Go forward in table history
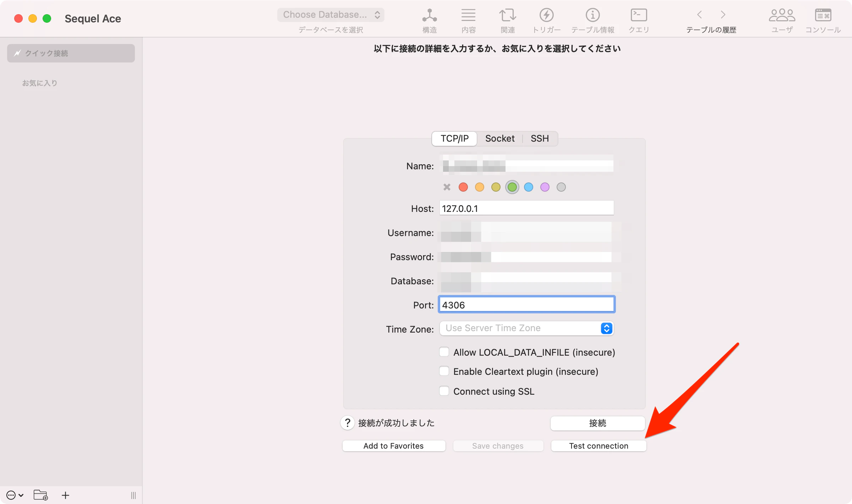Viewport: 852px width, 504px height. pos(723,15)
